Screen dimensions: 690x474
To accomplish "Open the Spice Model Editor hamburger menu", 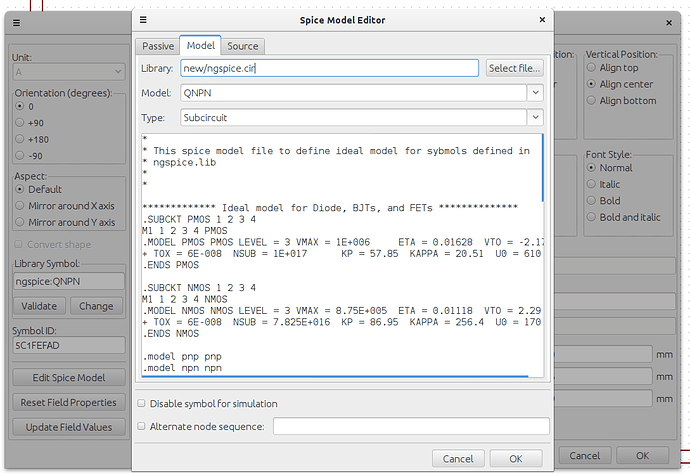I will pyautogui.click(x=143, y=20).
